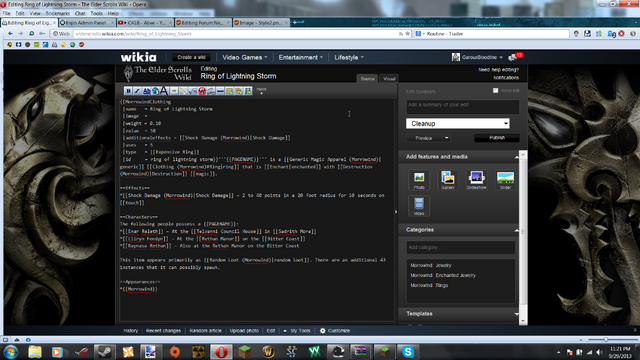Collapse the Categories section

point(516,230)
